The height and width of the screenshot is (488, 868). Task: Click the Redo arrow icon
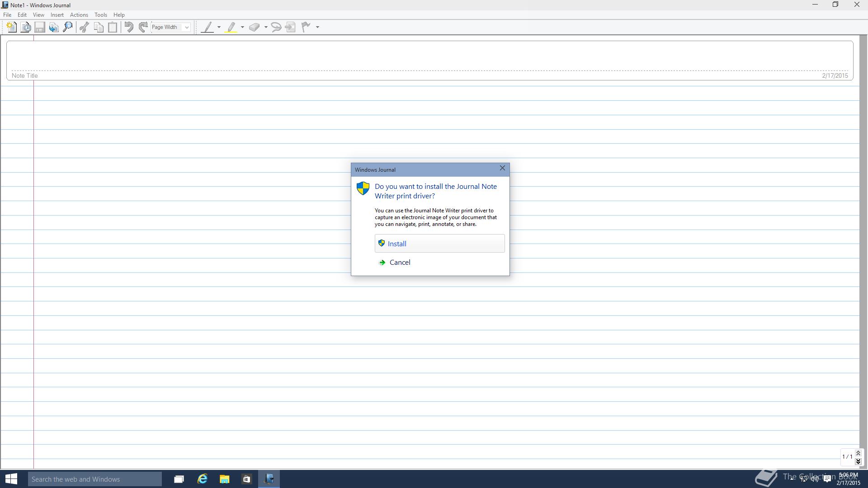click(x=143, y=27)
